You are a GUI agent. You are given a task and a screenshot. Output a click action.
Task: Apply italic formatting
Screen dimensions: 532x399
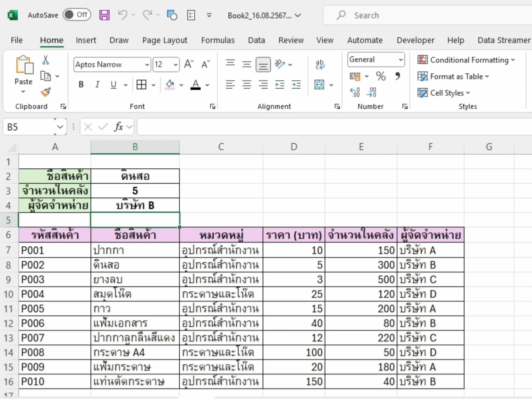pos(97,84)
